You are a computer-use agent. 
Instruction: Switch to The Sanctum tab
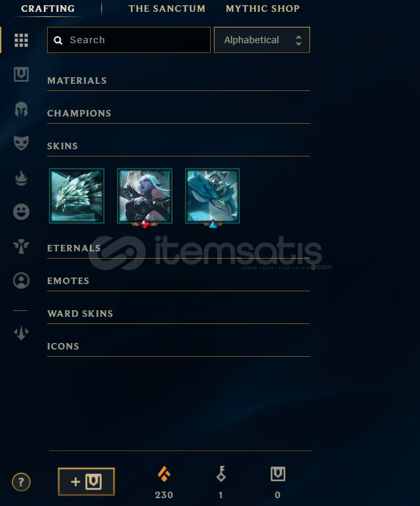167,9
